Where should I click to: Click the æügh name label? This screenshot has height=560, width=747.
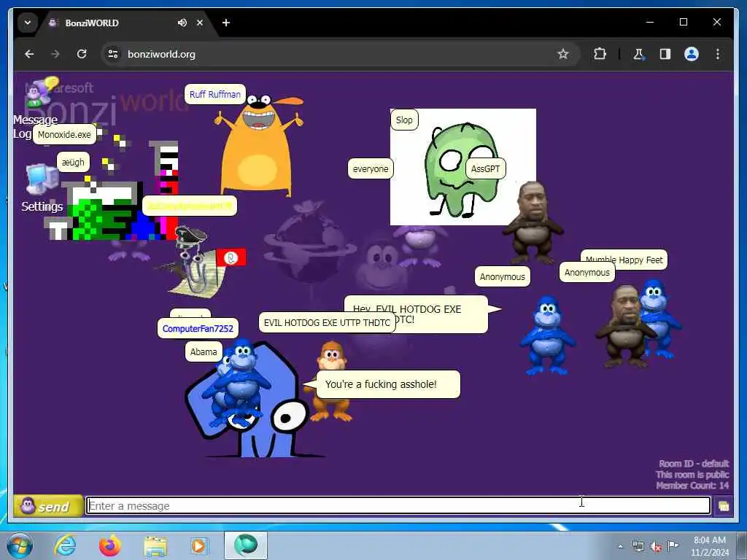73,163
